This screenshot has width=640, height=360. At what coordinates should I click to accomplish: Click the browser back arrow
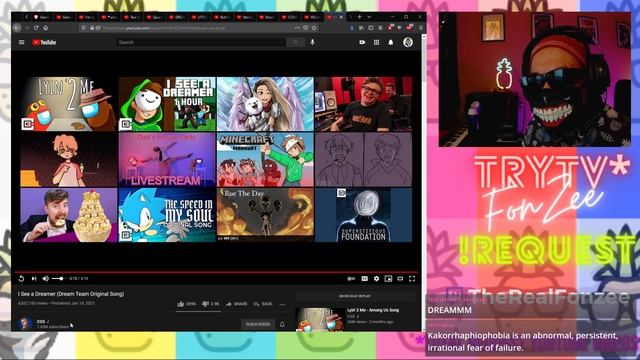coord(17,28)
